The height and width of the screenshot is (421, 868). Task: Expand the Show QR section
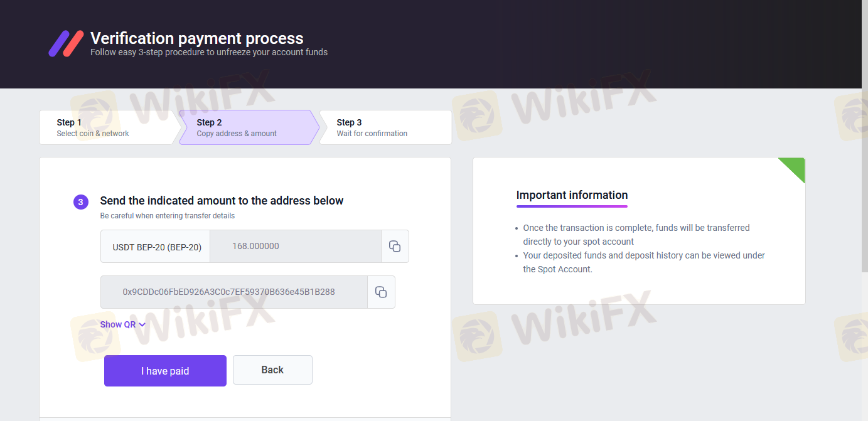tap(122, 324)
